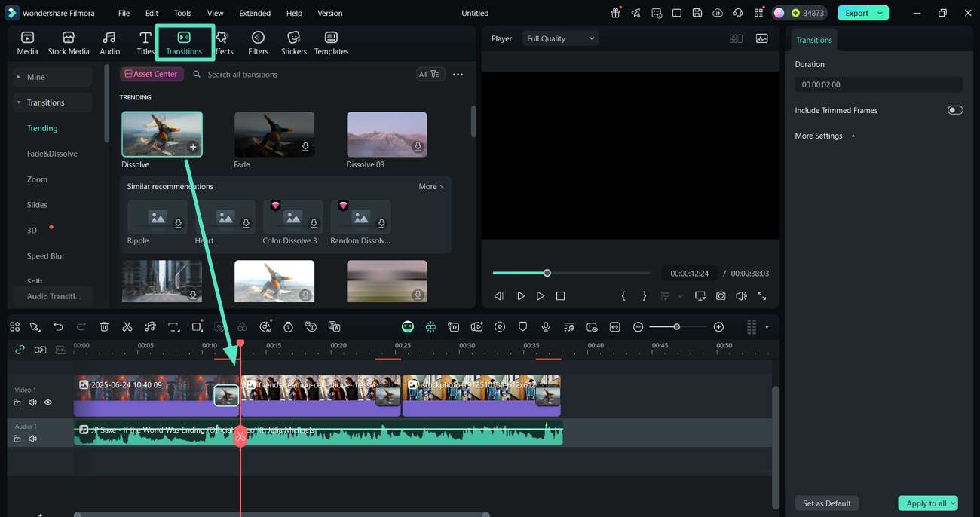The height and width of the screenshot is (517, 980).
Task: Play the preview in the player
Action: [541, 296]
